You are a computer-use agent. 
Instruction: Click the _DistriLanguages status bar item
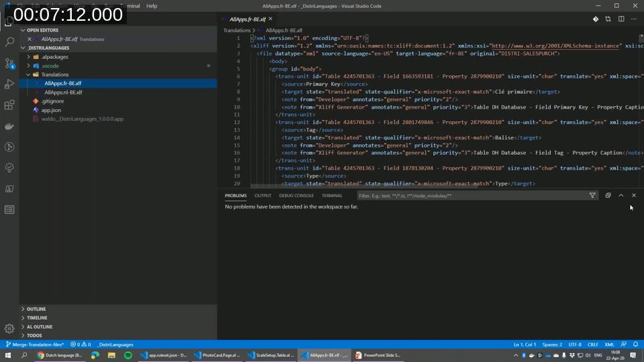pyautogui.click(x=115, y=345)
